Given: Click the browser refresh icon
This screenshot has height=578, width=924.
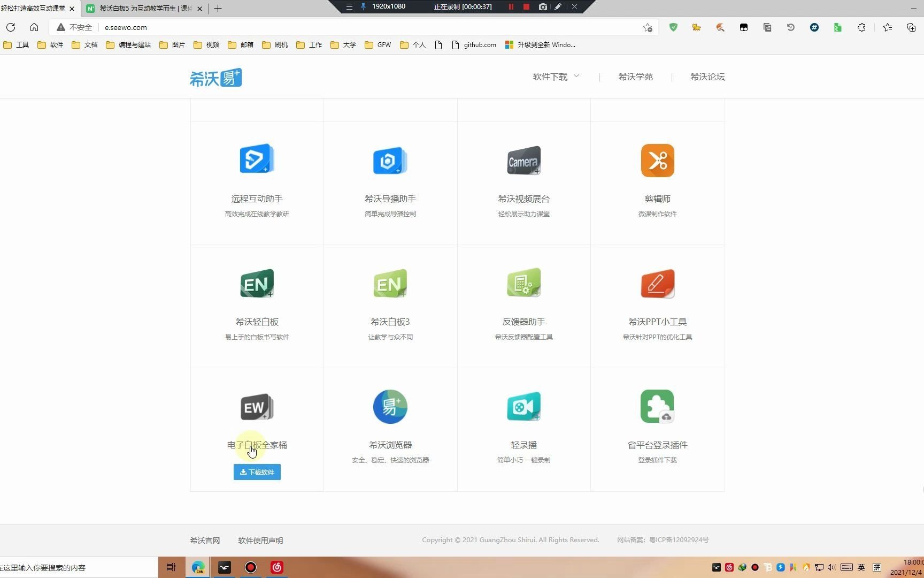Looking at the screenshot, I should [11, 27].
